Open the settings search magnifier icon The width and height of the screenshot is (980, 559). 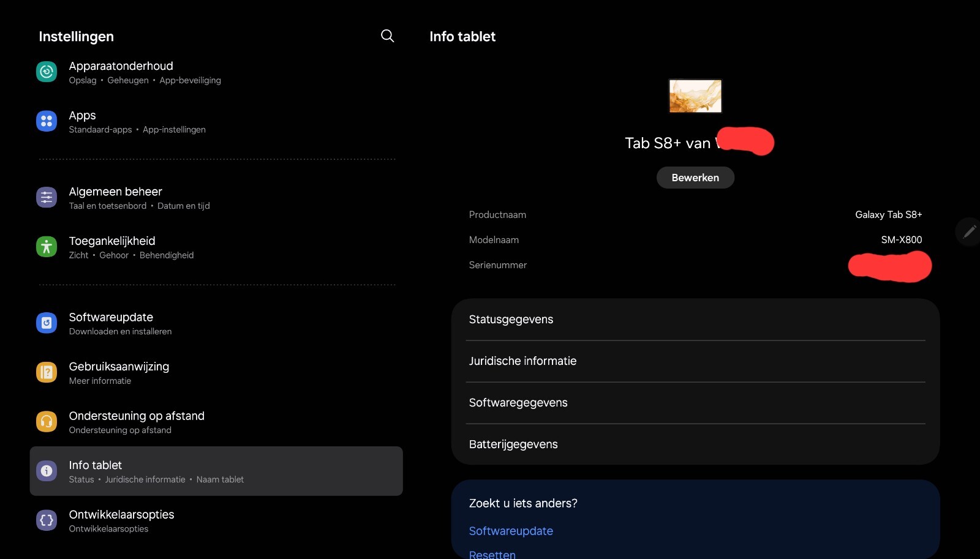[387, 36]
